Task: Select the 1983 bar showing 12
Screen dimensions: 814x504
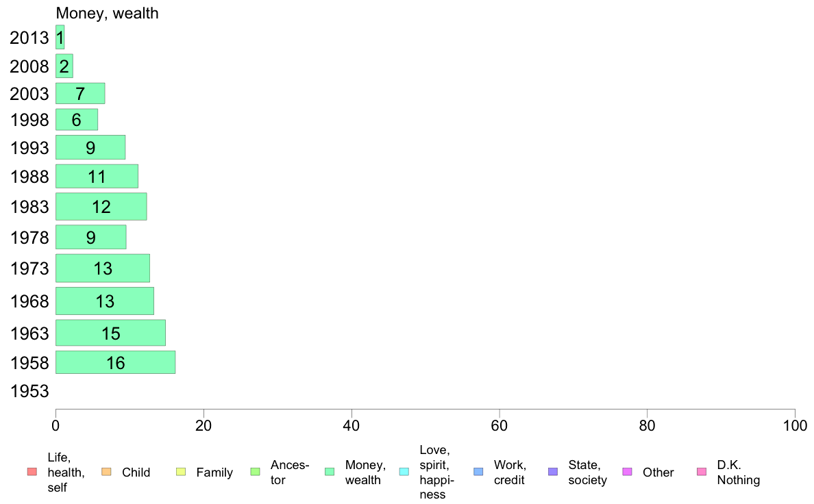Action: pos(101,207)
